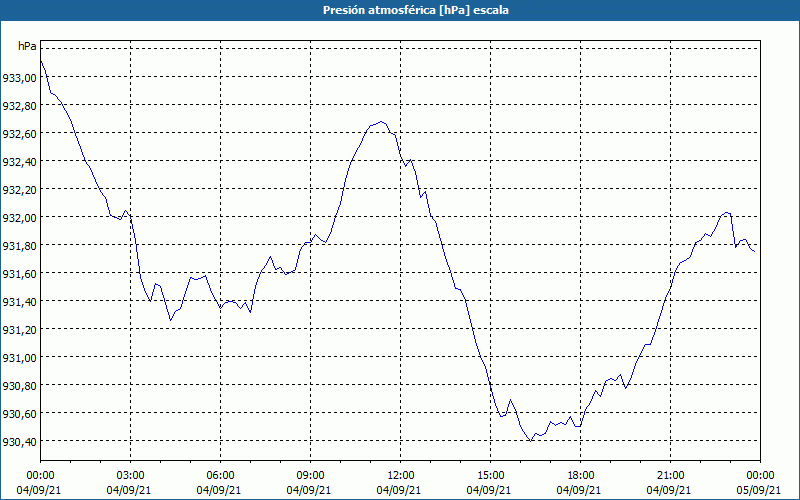The width and height of the screenshot is (800, 500).
Task: Click the 03:00 time axis label
Action: [x=131, y=476]
